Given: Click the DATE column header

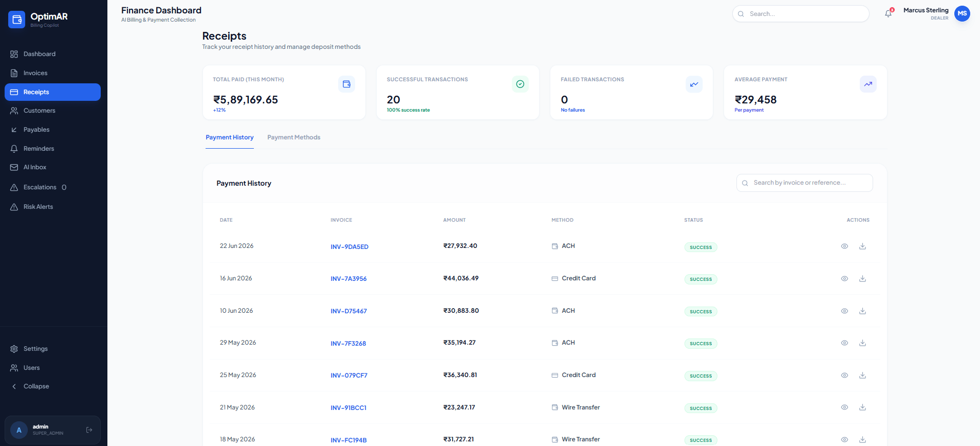Looking at the screenshot, I should tap(226, 220).
